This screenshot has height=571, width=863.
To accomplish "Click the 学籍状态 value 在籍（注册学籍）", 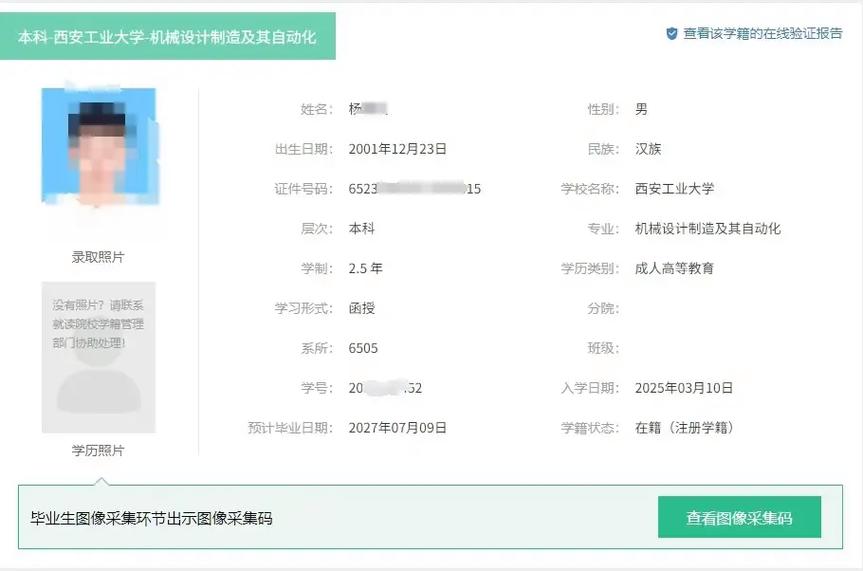I will pos(685,428).
